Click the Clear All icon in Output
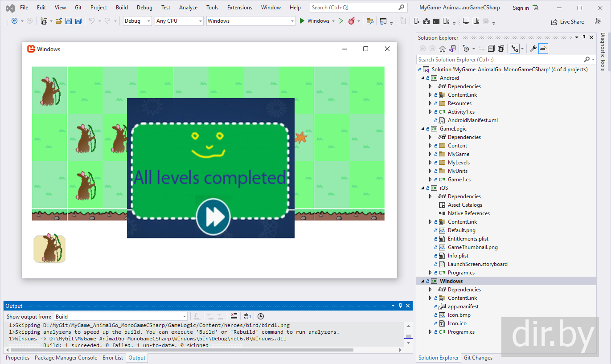Viewport: 611px width, 364px height. click(x=234, y=316)
